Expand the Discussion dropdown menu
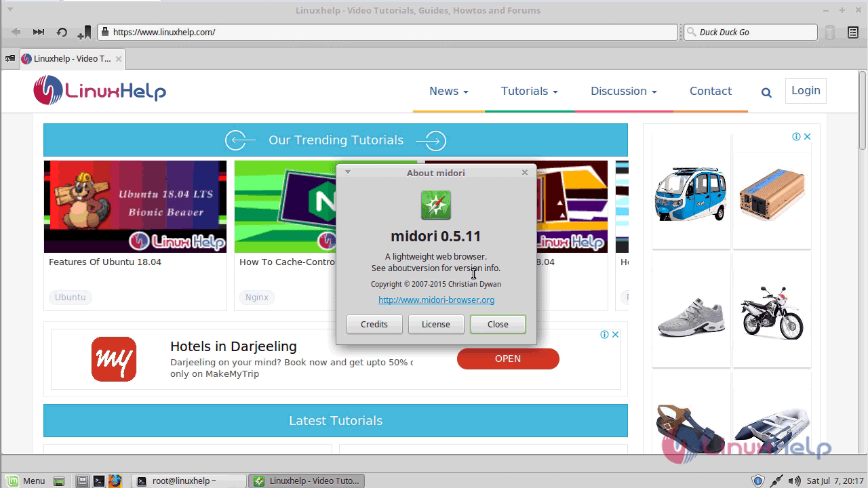This screenshot has width=868, height=488. click(x=623, y=91)
